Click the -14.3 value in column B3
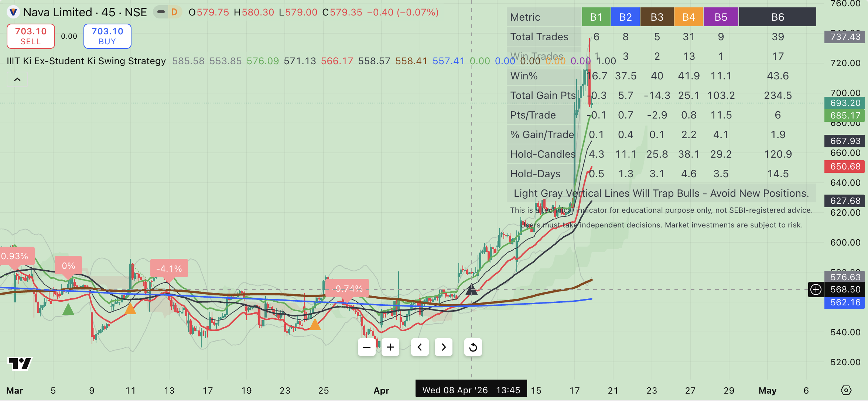 click(x=657, y=95)
